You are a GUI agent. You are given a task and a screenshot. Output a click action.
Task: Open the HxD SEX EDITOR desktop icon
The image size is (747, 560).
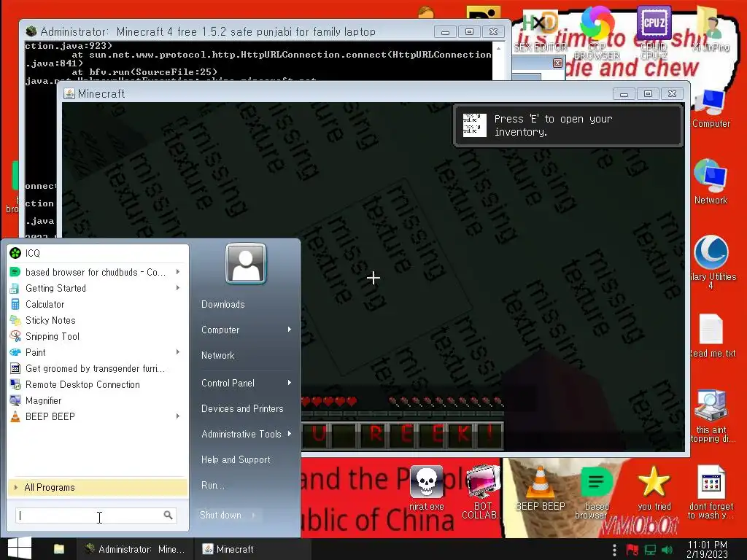pos(541,31)
